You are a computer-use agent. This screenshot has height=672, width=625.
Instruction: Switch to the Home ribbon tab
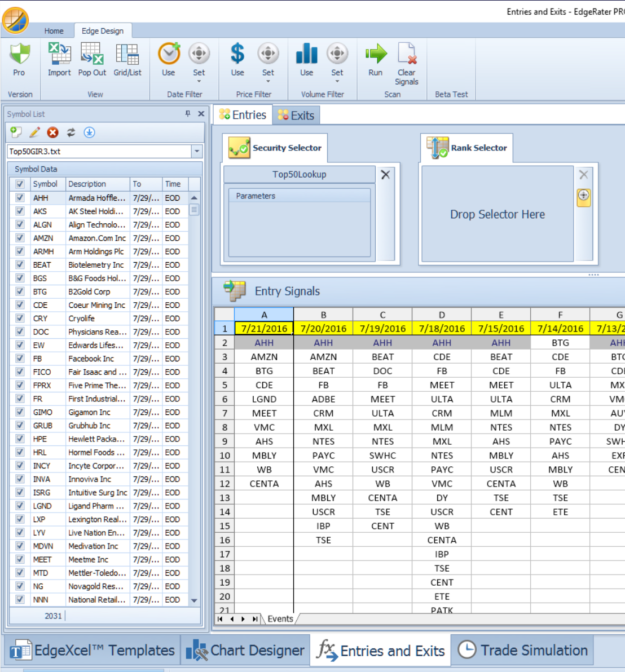pos(54,31)
